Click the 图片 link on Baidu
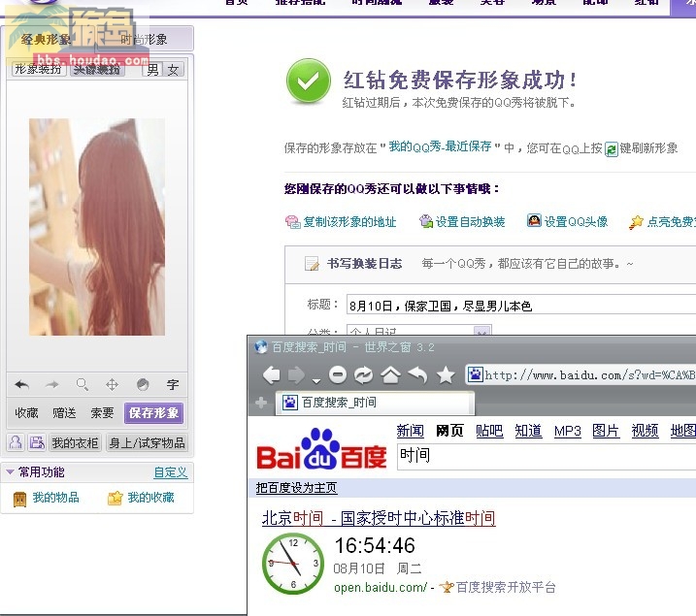 (x=606, y=431)
